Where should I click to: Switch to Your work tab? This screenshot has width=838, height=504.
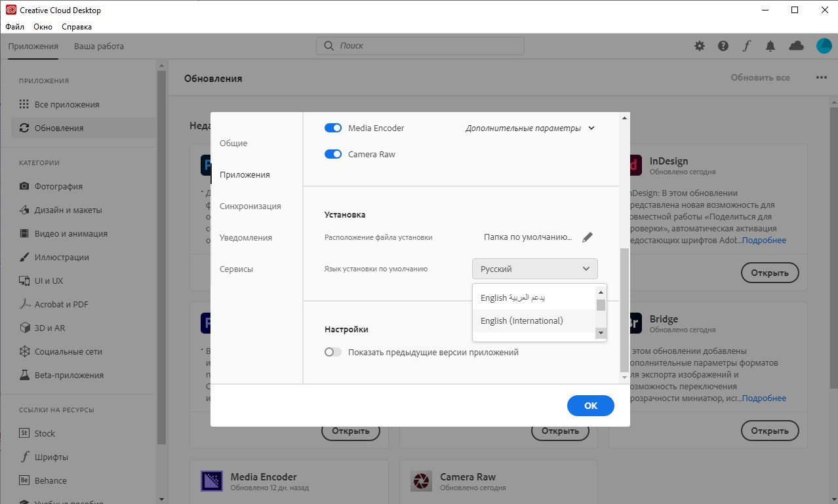click(x=99, y=46)
